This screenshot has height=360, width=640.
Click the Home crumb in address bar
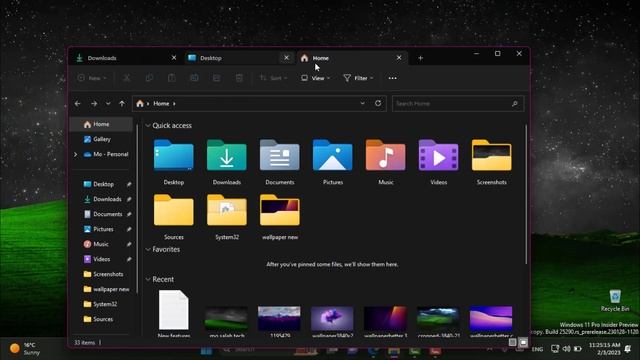(x=161, y=104)
